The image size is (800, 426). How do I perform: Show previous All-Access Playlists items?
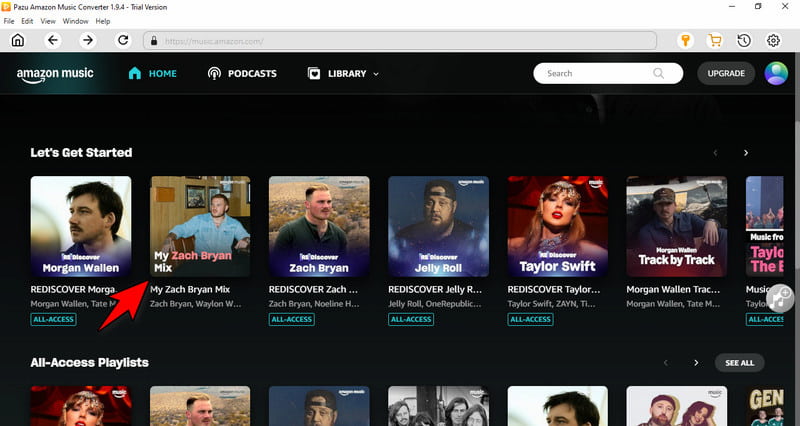pos(666,363)
